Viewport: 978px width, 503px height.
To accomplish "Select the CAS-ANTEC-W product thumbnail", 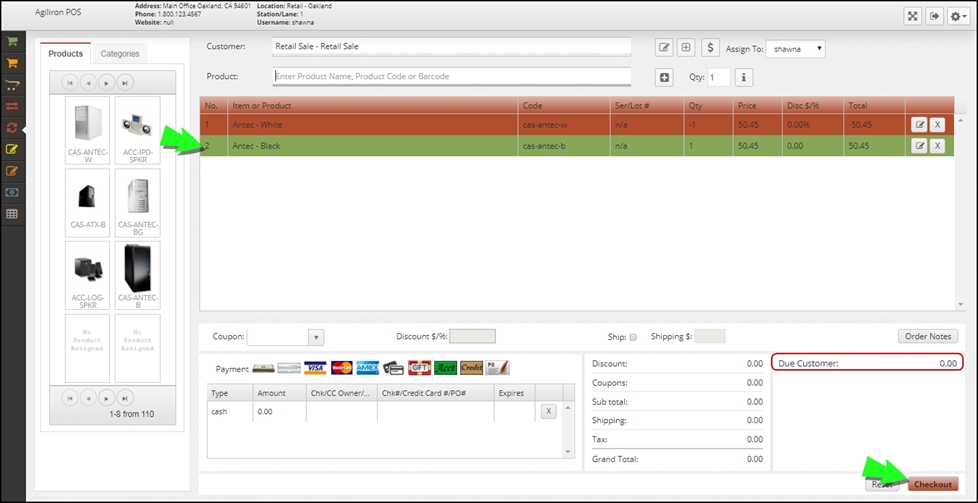I will pos(87,130).
